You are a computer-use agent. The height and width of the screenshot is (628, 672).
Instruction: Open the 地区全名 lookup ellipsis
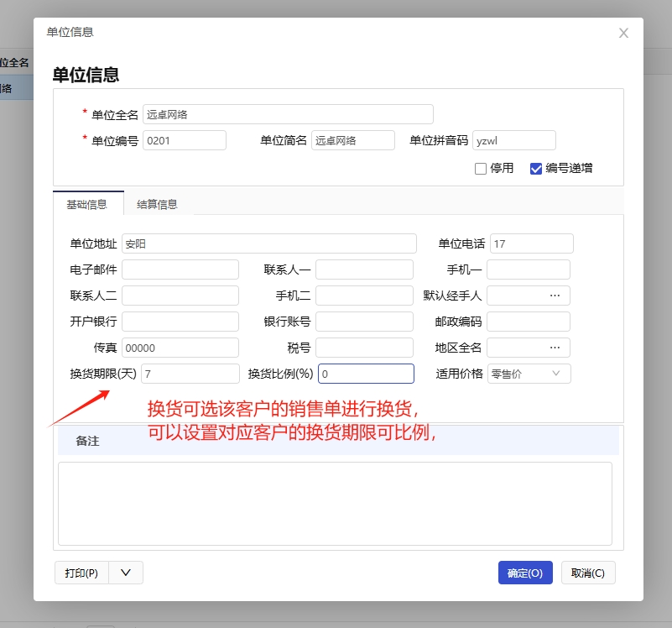555,348
